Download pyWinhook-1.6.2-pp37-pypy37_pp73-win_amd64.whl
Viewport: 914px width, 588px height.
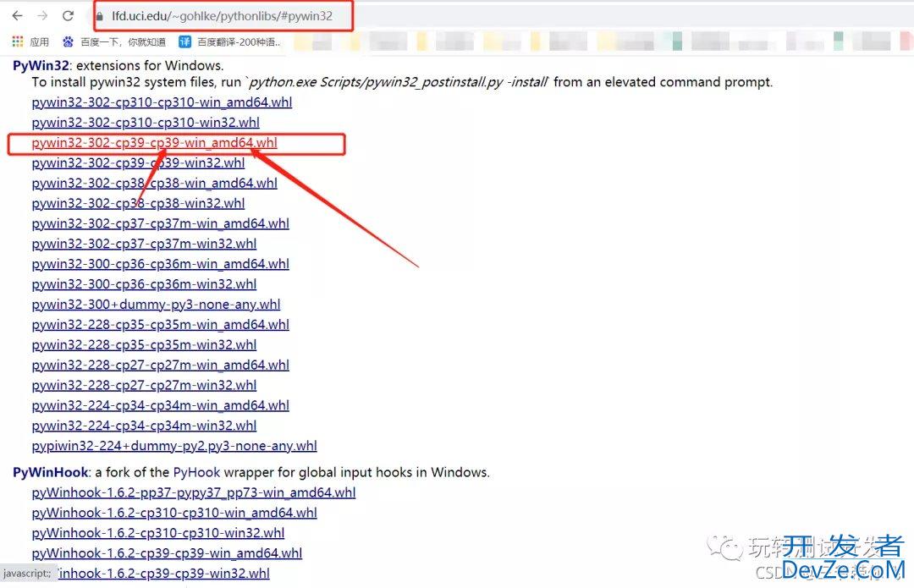pyautogui.click(x=194, y=492)
